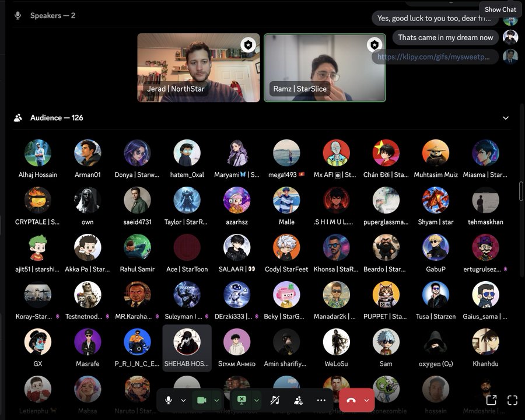The image size is (525, 420).
Task: Click moderator badge on Jerad's video
Action: [x=248, y=44]
